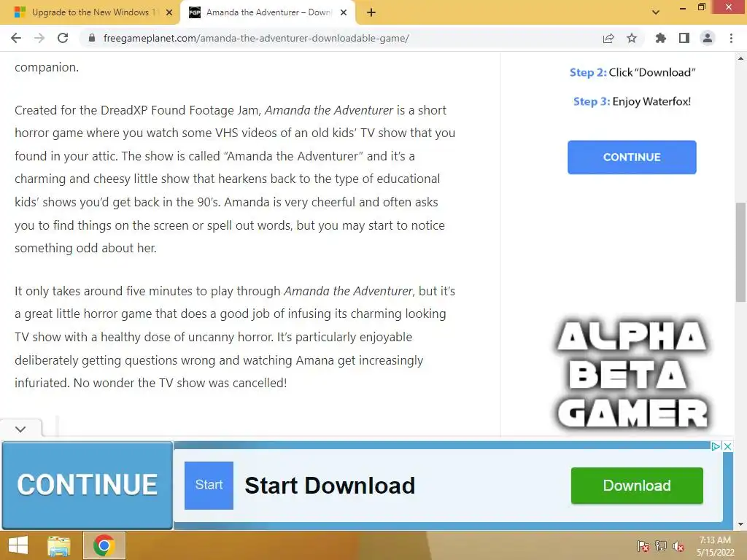Go back to the previous page

coord(16,38)
